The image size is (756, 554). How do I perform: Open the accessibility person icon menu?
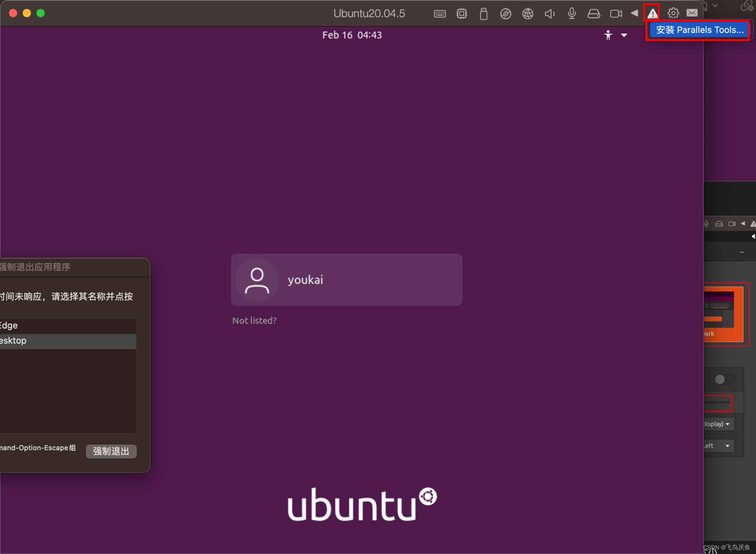pos(608,35)
